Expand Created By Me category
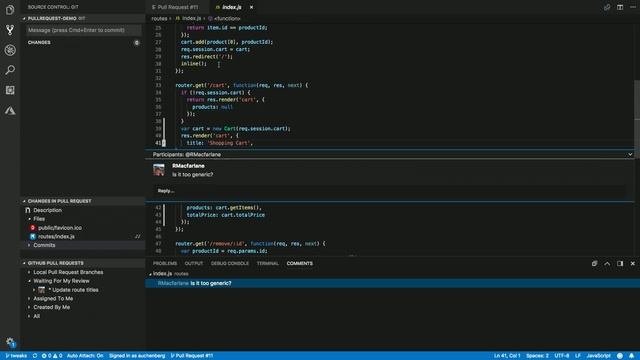The image size is (640, 360). point(29,307)
